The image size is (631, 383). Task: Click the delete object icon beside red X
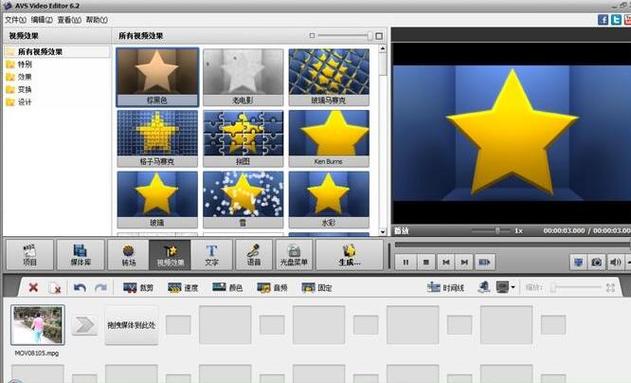click(54, 288)
